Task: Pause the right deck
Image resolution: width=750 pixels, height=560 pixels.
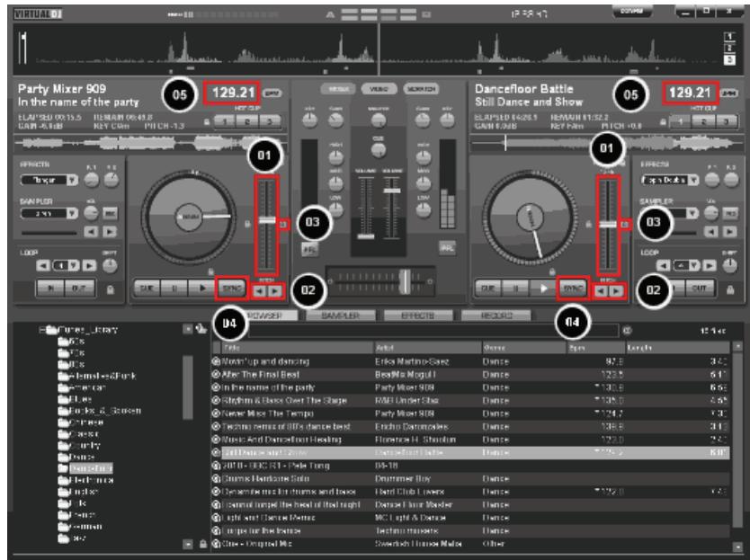Action: [x=515, y=289]
